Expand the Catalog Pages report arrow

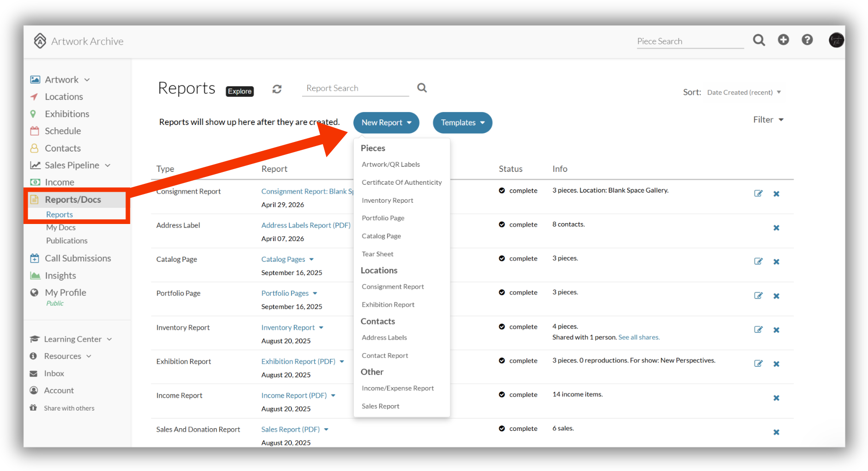(311, 259)
